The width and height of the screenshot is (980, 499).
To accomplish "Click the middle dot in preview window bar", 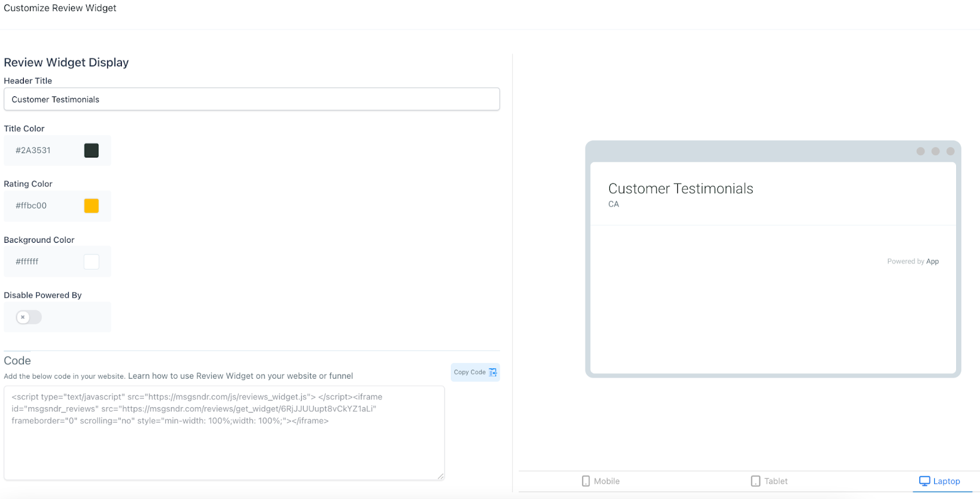I will (x=935, y=151).
